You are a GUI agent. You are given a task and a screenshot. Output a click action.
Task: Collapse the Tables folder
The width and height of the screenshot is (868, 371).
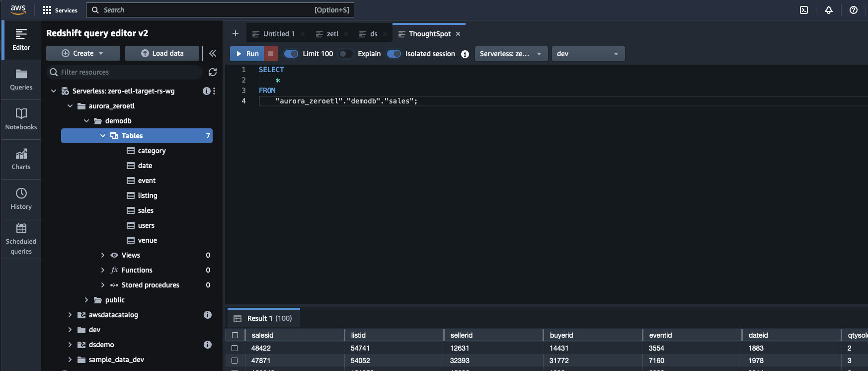[103, 136]
